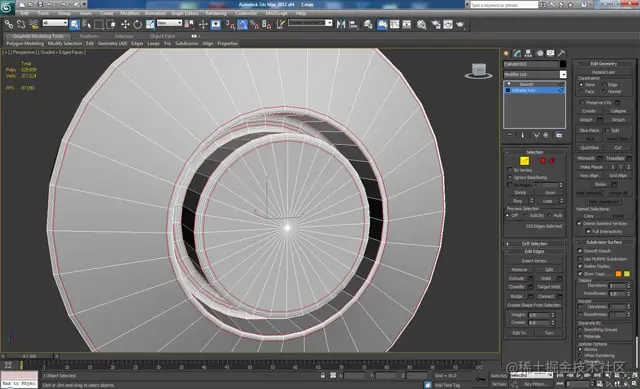Toggle Preserve UVs checkbox
This screenshot has height=389, width=640.
click(x=582, y=102)
